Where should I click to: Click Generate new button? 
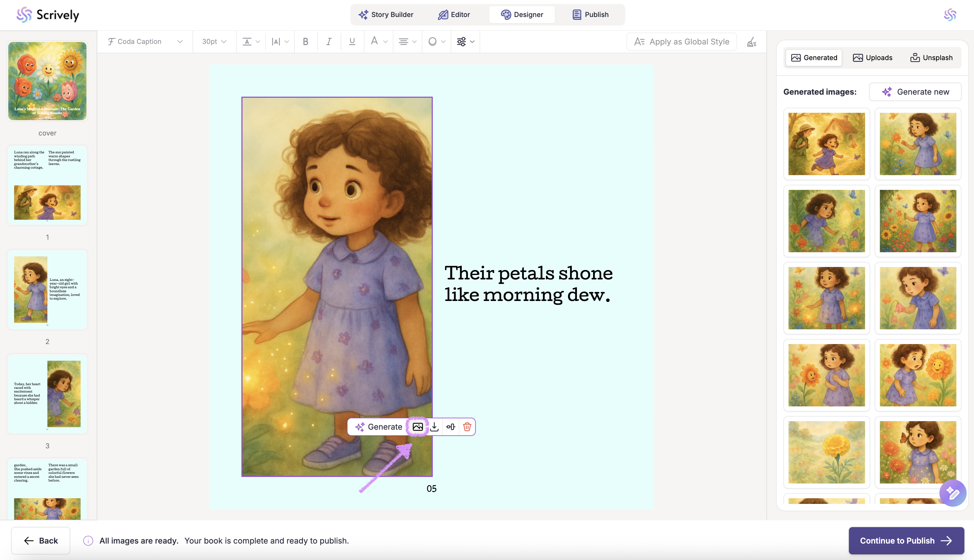pyautogui.click(x=915, y=92)
